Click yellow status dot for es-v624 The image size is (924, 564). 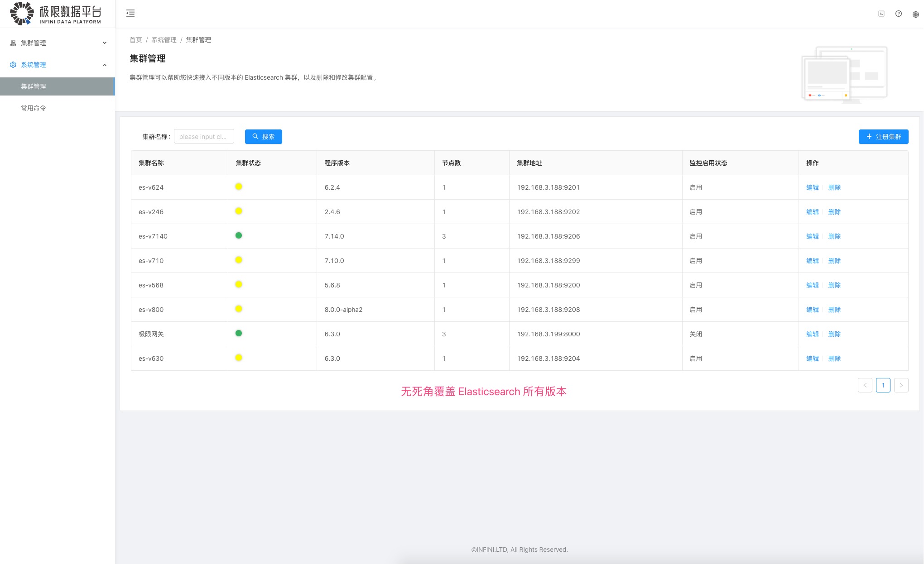(239, 186)
